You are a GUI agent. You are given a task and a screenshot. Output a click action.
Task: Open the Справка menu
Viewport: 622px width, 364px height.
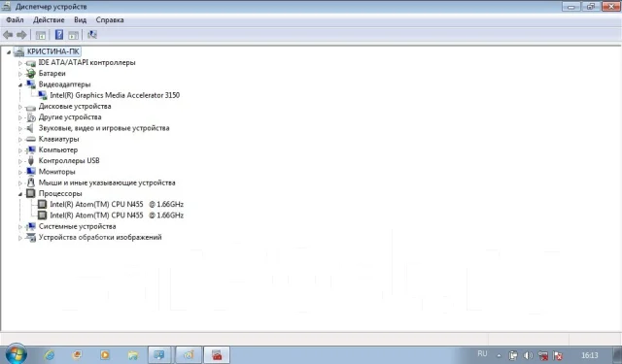click(x=110, y=19)
